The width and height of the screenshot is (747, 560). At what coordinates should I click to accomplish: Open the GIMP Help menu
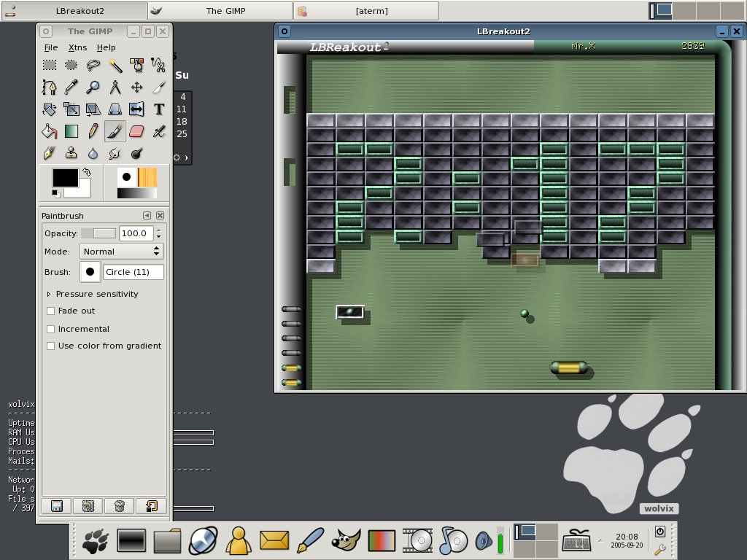point(107,47)
